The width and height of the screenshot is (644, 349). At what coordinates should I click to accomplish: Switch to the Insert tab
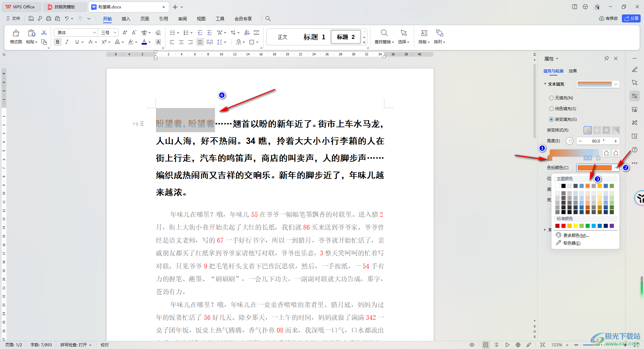[126, 19]
